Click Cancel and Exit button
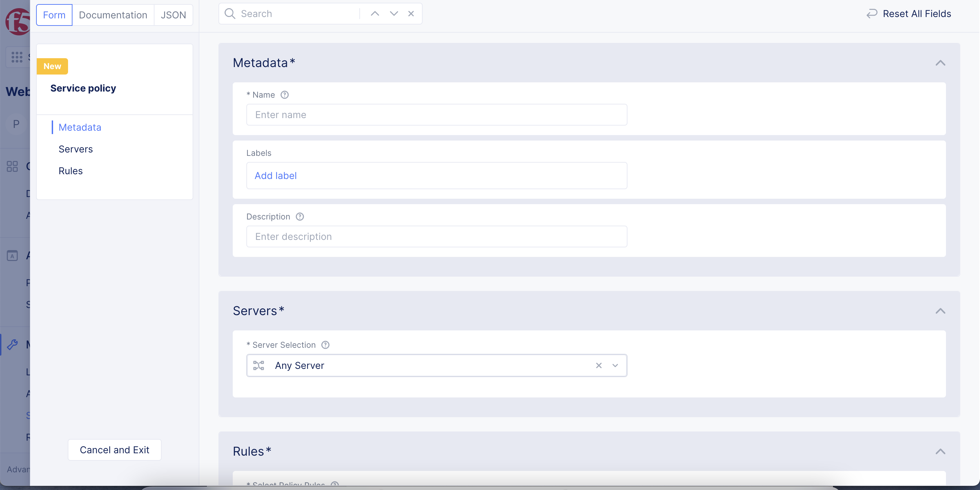Screen dimensions: 980x490 click(x=114, y=450)
